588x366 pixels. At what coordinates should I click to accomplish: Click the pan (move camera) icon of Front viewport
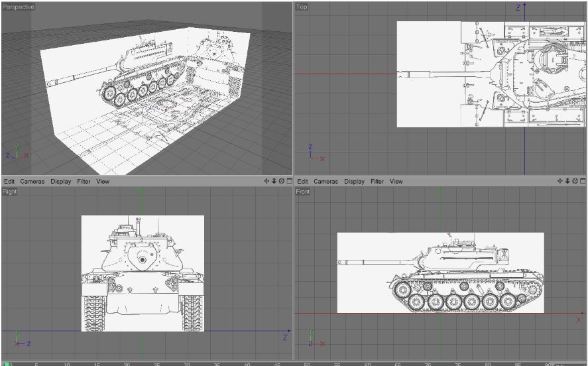560,181
